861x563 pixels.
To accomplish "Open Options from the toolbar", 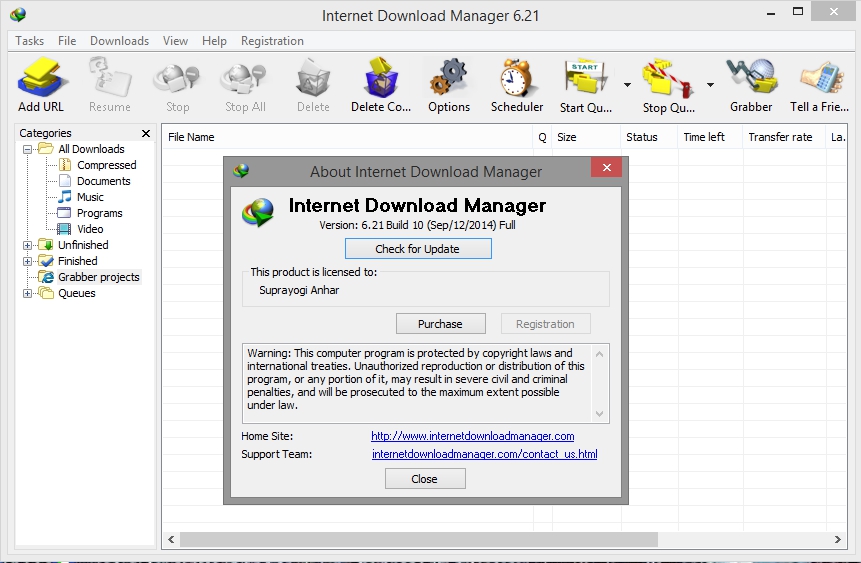I will click(449, 77).
